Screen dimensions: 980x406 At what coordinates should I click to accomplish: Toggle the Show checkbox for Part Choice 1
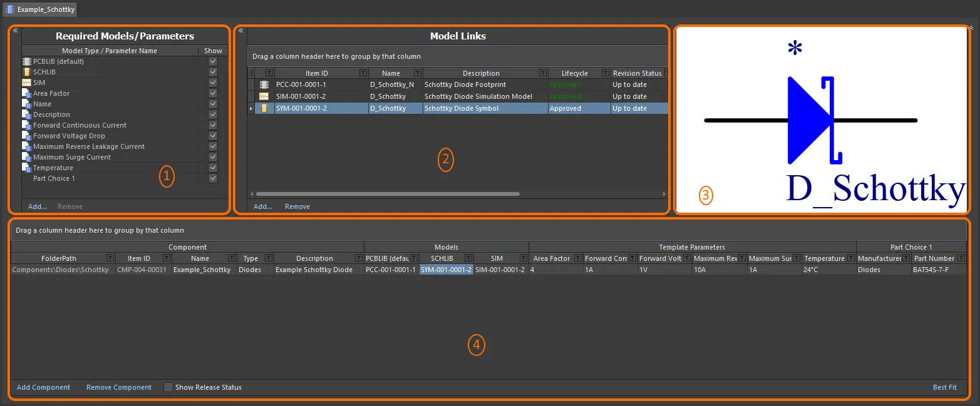pos(212,178)
